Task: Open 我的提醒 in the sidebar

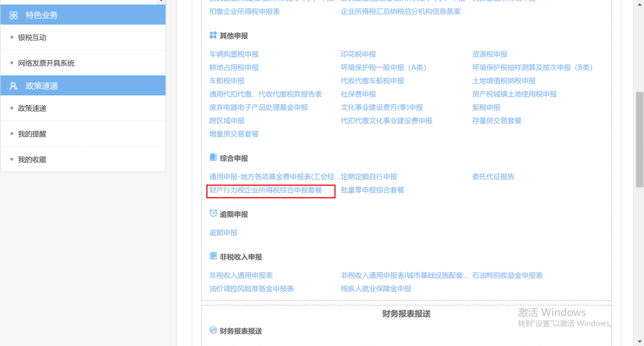Action: 32,134
